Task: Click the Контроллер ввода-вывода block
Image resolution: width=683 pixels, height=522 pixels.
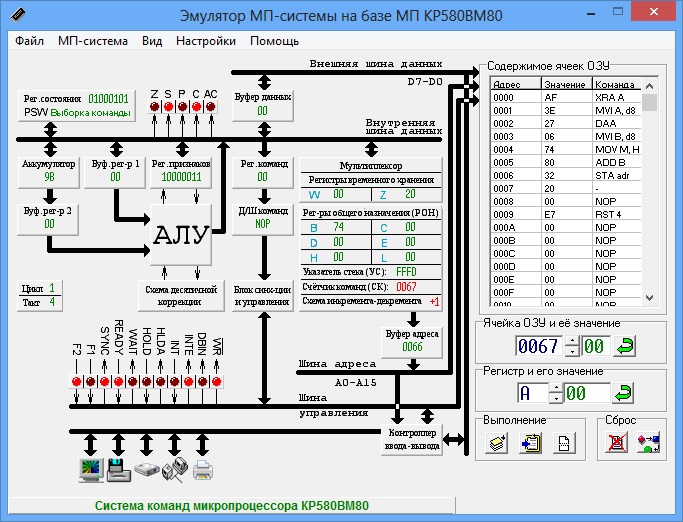Action: 412,440
